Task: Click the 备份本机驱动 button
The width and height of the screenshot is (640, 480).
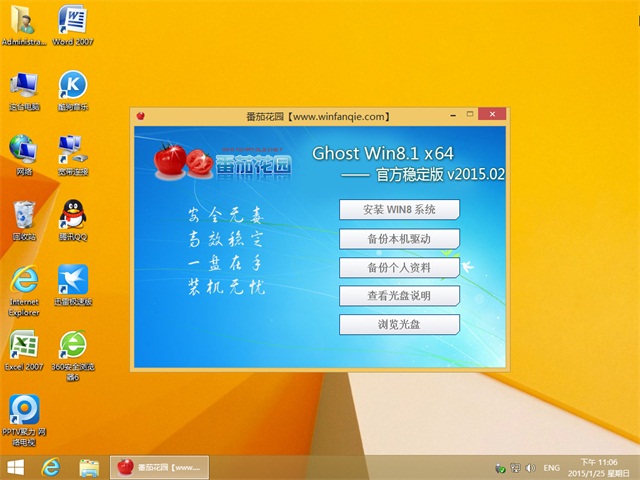Action: pyautogui.click(x=399, y=238)
